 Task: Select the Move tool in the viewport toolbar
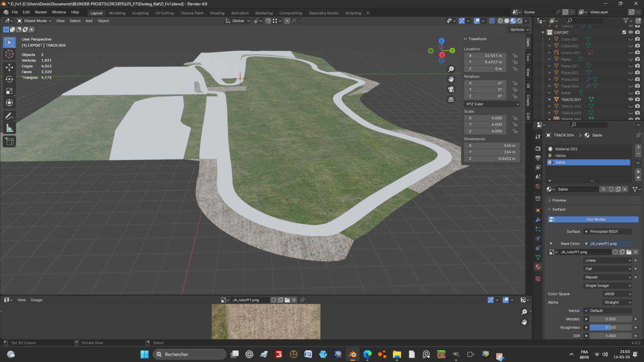pos(9,67)
